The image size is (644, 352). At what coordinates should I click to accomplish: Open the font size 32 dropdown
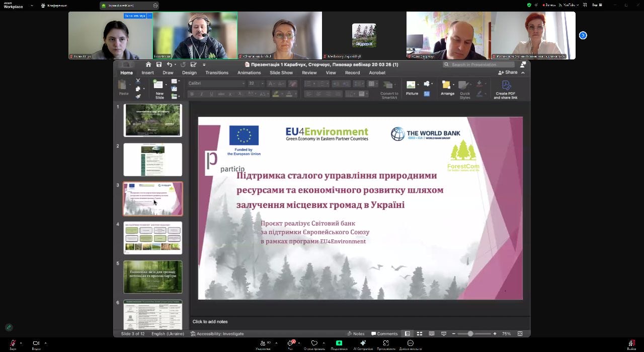click(x=263, y=84)
